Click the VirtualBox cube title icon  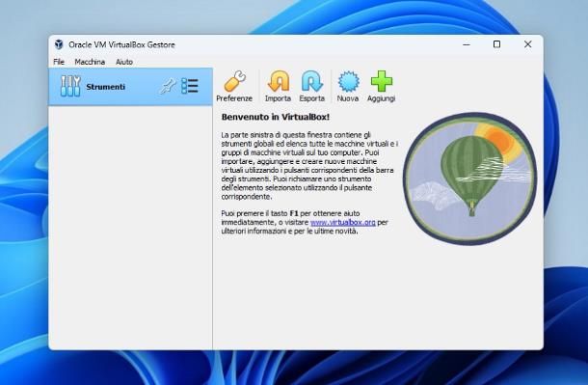click(59, 44)
